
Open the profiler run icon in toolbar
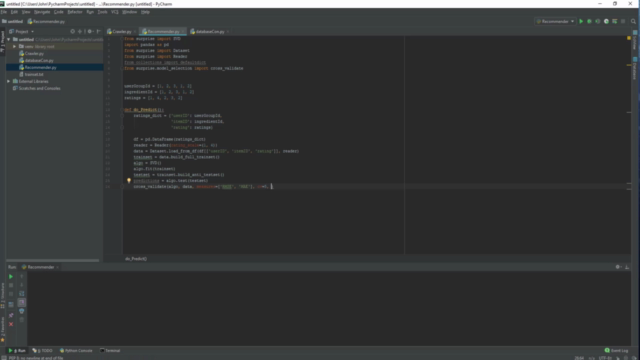click(x=606, y=21)
